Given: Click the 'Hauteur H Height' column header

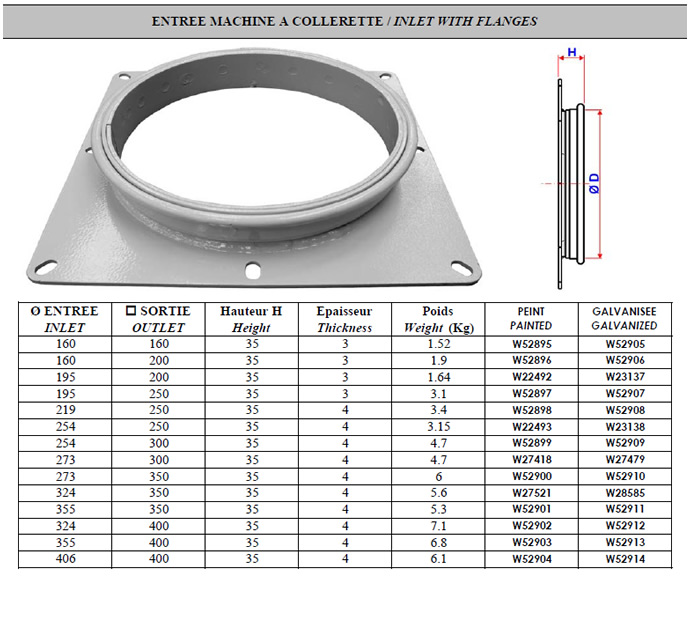Looking at the screenshot, I should pos(251,319).
